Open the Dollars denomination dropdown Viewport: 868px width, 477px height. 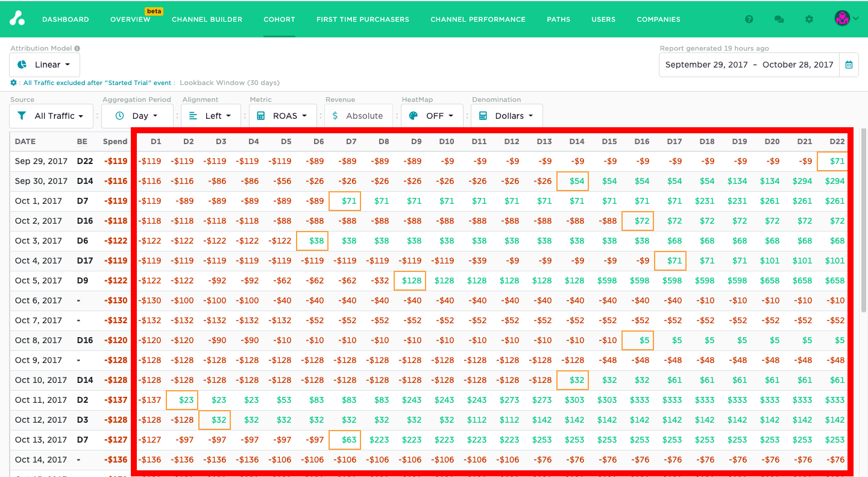(507, 116)
